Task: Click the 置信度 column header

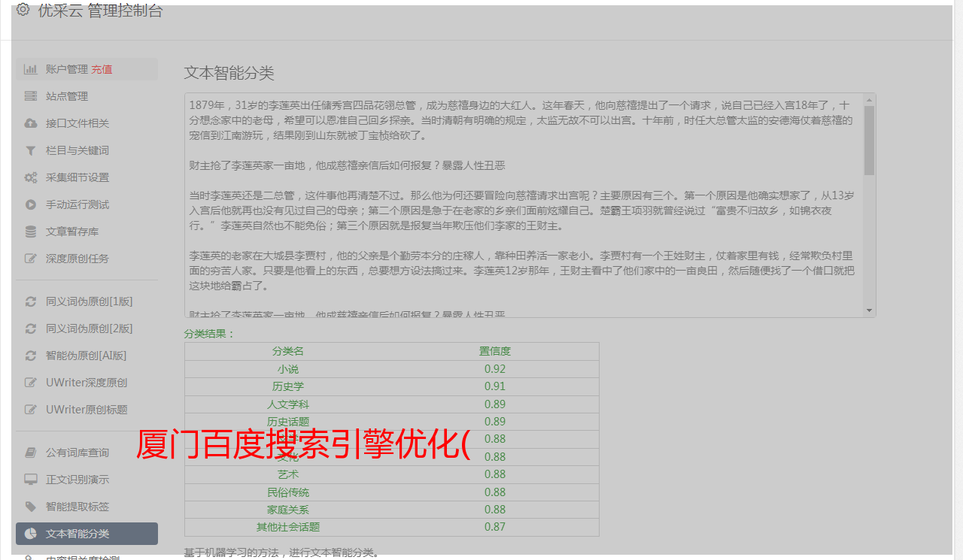Action: [495, 351]
